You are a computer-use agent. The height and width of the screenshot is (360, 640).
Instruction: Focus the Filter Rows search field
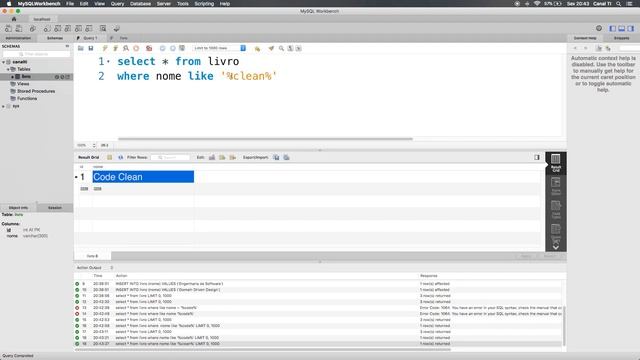[x=170, y=158]
